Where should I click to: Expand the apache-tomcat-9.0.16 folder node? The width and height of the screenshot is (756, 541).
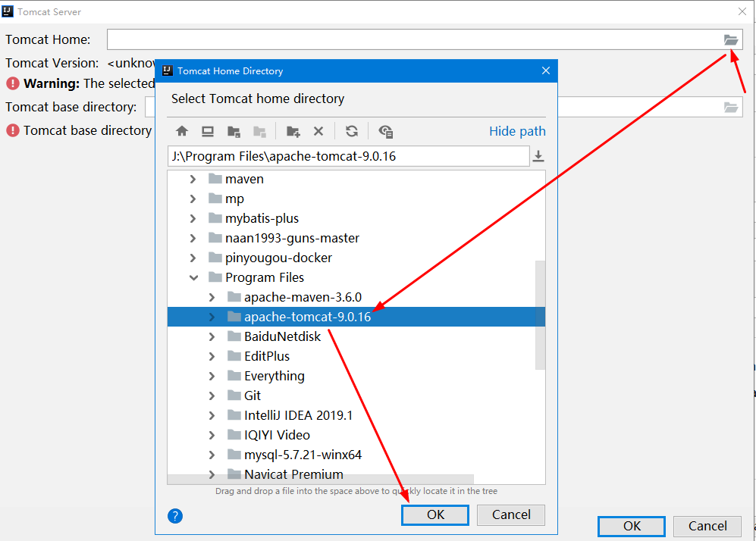(212, 317)
